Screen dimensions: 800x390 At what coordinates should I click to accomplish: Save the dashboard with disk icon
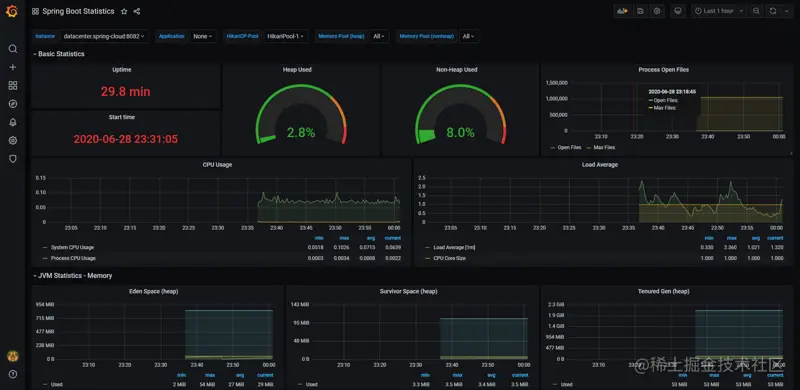click(640, 11)
